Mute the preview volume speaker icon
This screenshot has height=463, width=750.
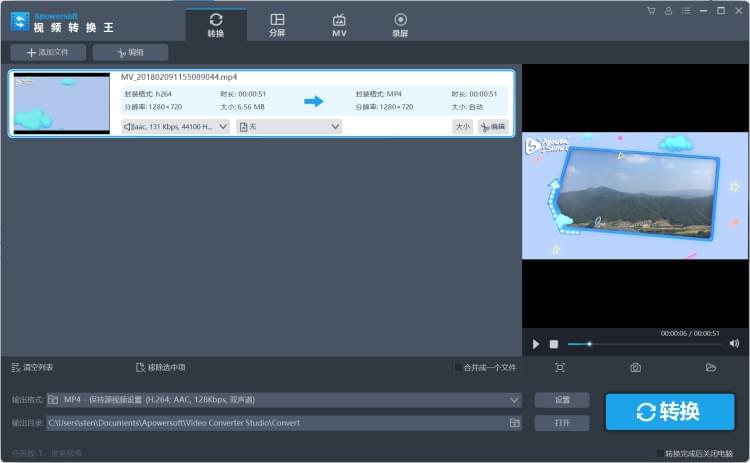734,343
